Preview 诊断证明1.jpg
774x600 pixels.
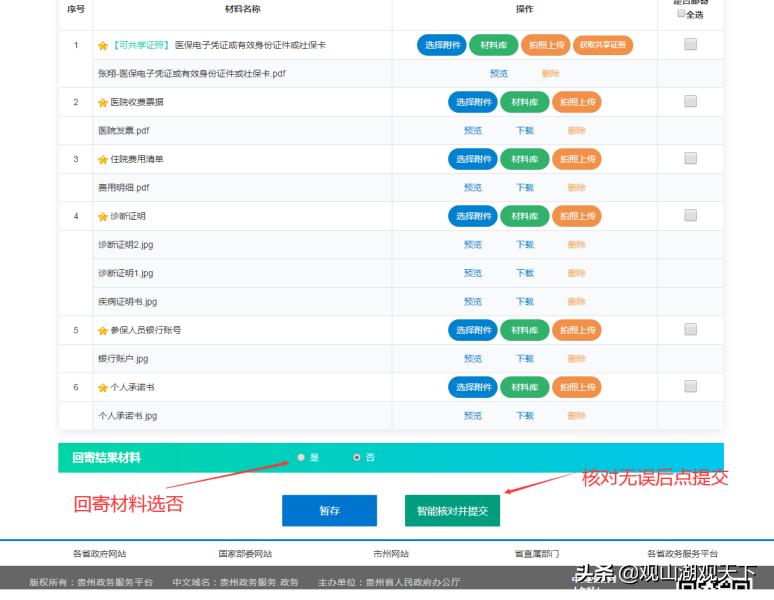click(x=473, y=273)
